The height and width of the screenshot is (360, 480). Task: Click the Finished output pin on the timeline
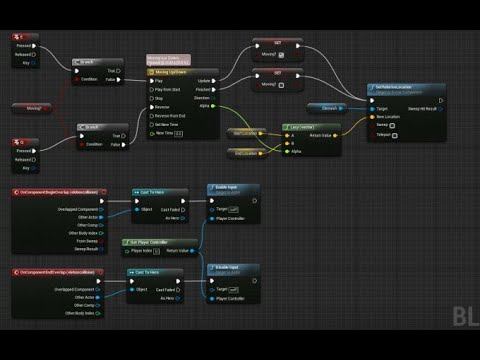(214, 90)
